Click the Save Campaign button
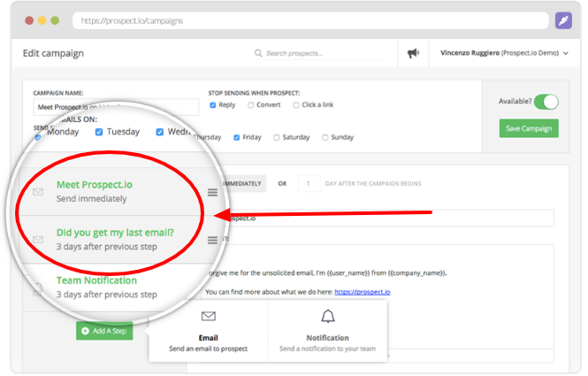 point(529,128)
